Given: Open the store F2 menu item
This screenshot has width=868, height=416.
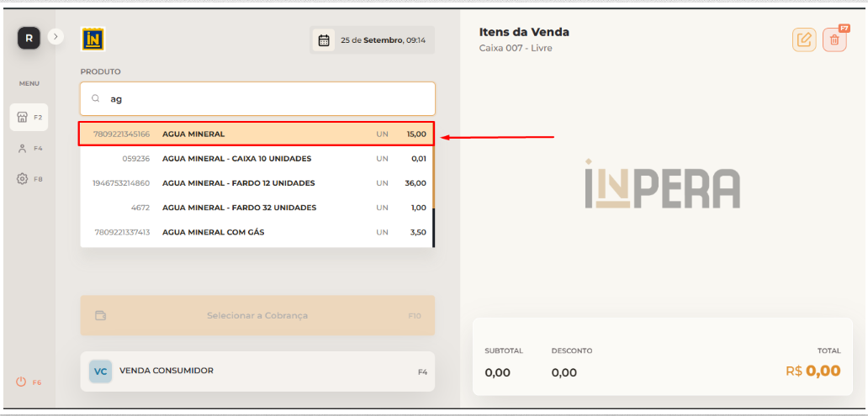Looking at the screenshot, I should click(x=29, y=118).
